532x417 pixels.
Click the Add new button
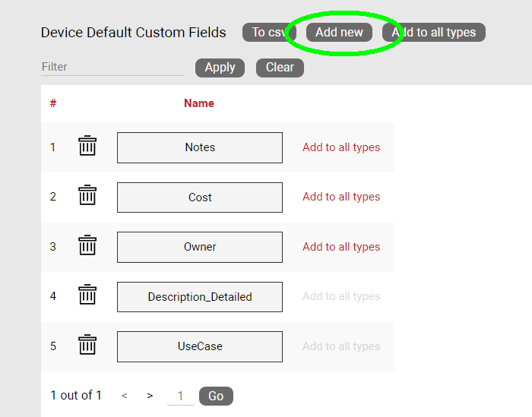click(339, 33)
